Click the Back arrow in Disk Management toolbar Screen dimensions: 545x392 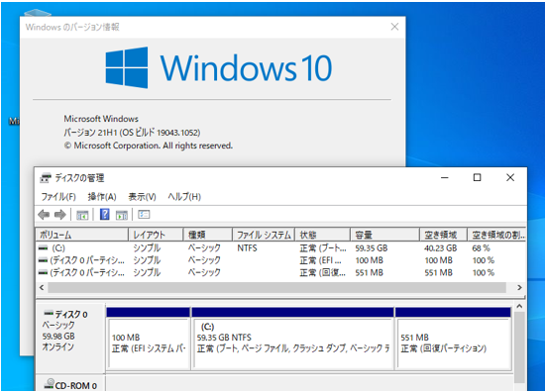[x=44, y=215]
